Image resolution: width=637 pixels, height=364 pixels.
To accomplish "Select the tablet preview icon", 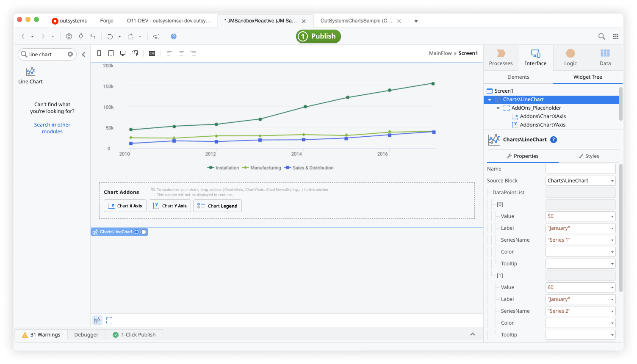I will [111, 53].
